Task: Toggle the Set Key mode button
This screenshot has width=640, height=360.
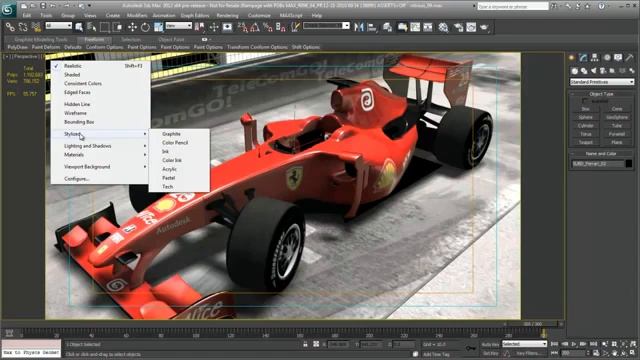Action: 490,353
